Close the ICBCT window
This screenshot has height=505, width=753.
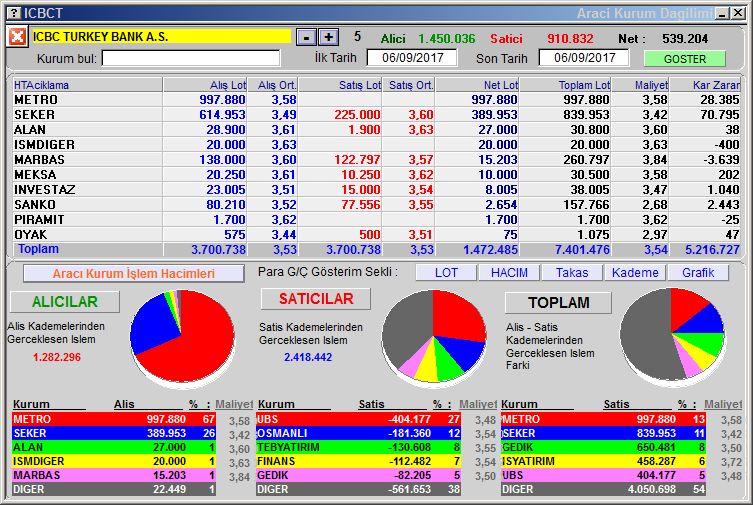pos(738,13)
